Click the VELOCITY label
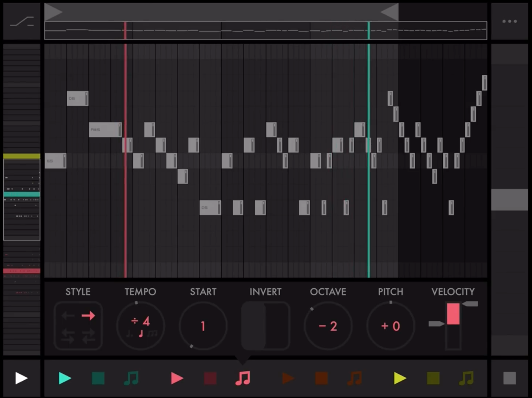 pos(453,292)
